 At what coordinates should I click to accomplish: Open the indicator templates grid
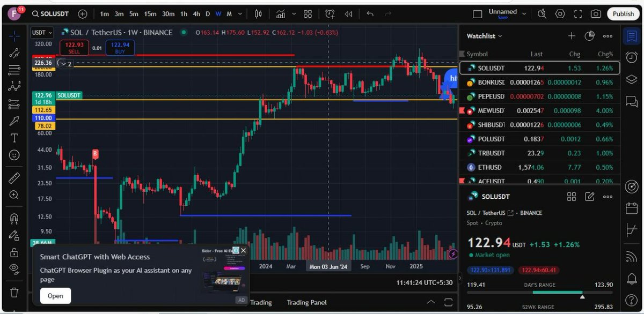pos(308,14)
